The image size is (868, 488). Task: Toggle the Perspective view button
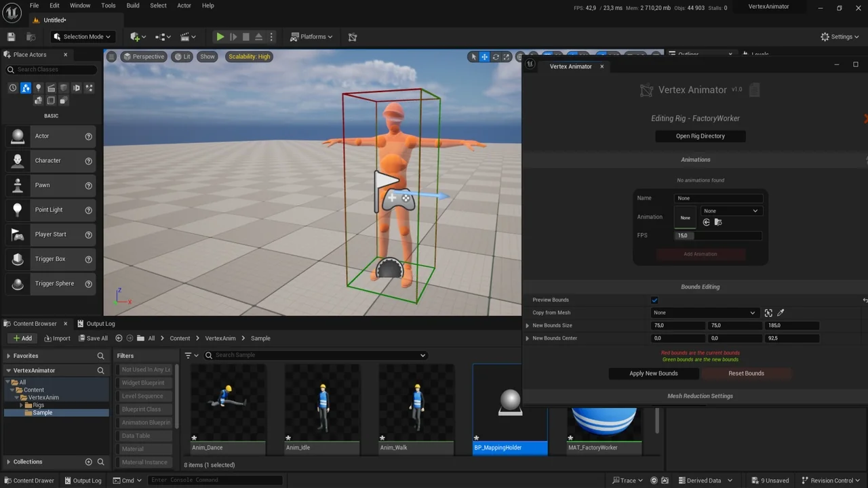(143, 56)
